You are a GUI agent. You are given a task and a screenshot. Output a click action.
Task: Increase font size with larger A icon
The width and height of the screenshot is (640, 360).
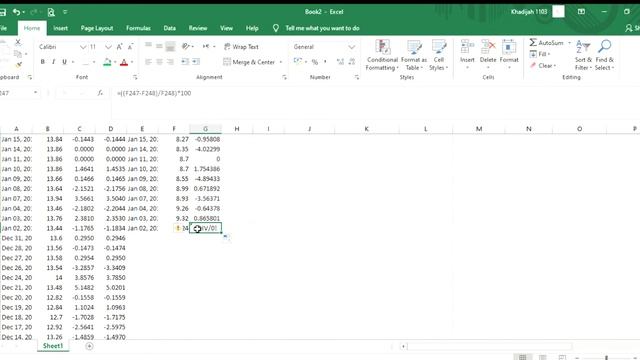point(119,47)
